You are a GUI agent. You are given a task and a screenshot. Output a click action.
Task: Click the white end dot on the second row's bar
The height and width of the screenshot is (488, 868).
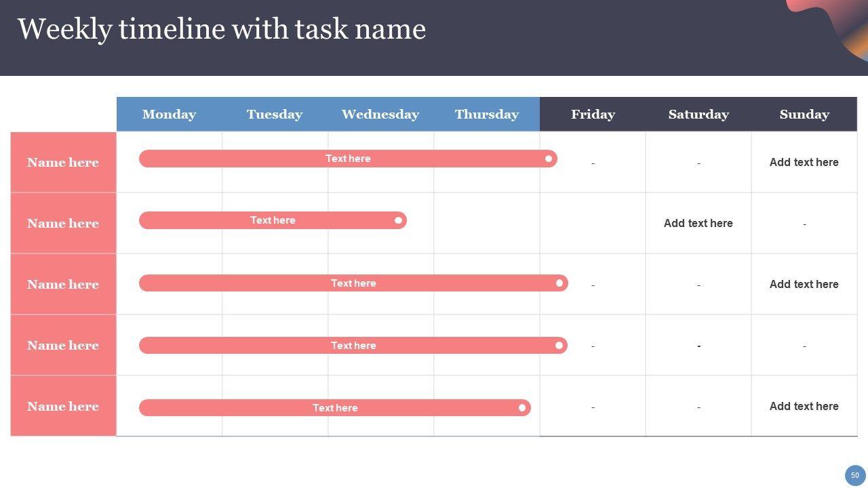(398, 220)
